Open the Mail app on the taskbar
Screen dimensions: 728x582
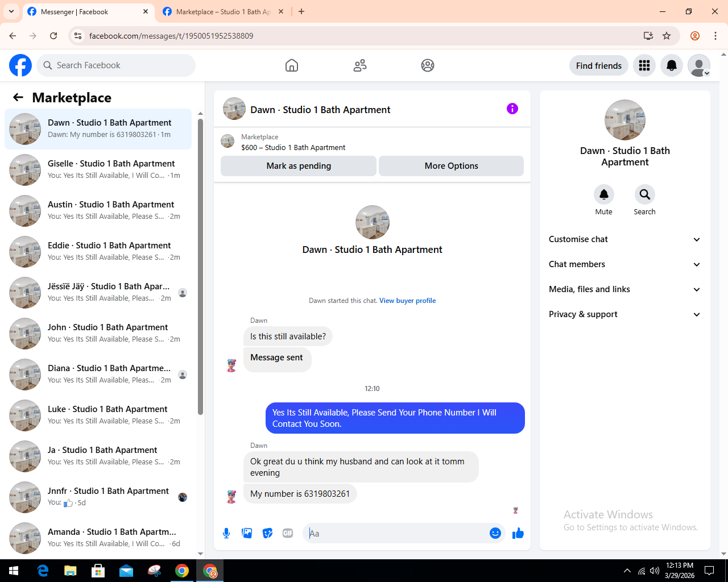[126, 571]
